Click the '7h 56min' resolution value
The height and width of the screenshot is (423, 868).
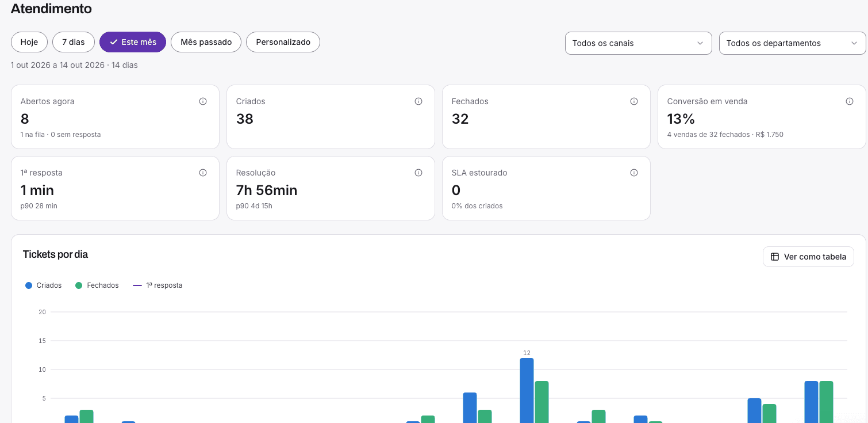click(267, 190)
